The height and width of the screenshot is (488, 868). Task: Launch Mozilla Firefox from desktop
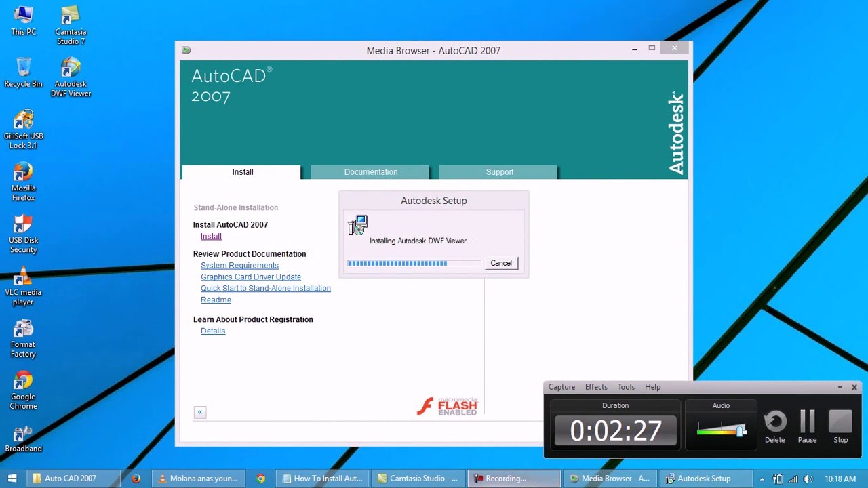click(23, 182)
